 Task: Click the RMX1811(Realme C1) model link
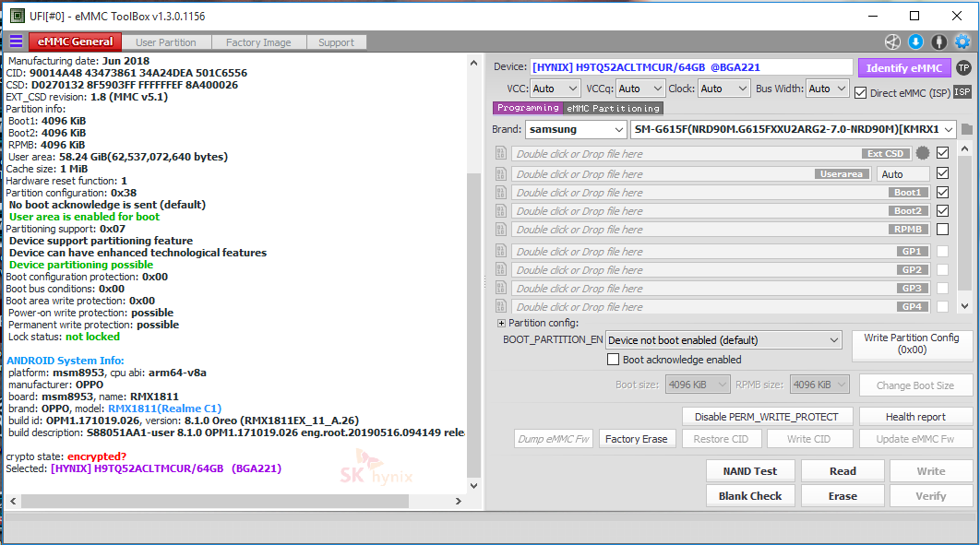[x=164, y=409]
